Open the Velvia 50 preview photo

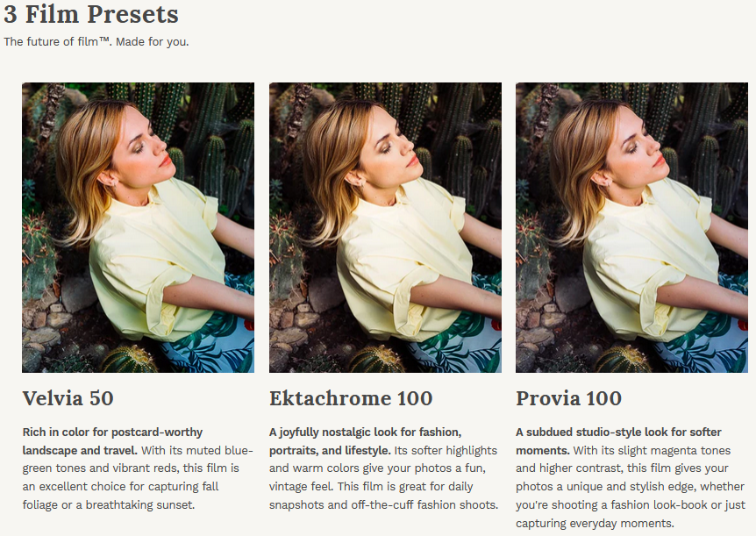138,227
